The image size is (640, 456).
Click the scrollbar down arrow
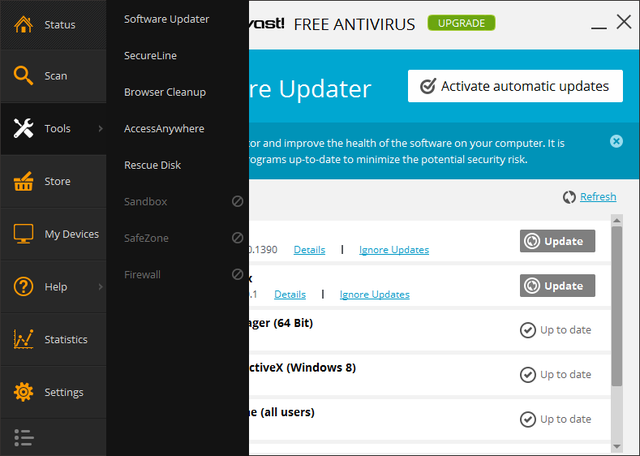pyautogui.click(x=617, y=446)
